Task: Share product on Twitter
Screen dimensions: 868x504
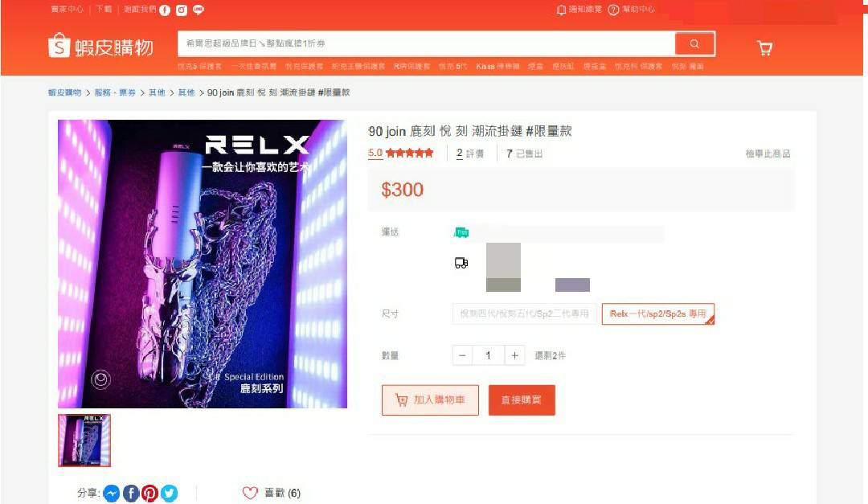Action: [x=169, y=493]
